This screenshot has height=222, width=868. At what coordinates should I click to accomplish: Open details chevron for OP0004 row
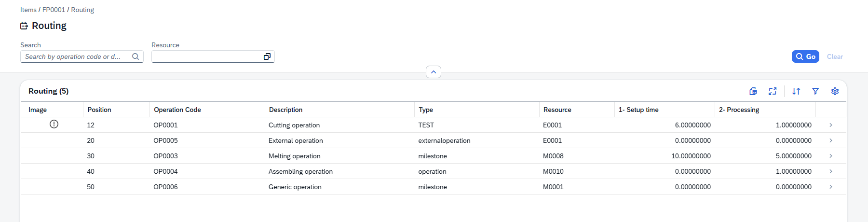point(831,171)
